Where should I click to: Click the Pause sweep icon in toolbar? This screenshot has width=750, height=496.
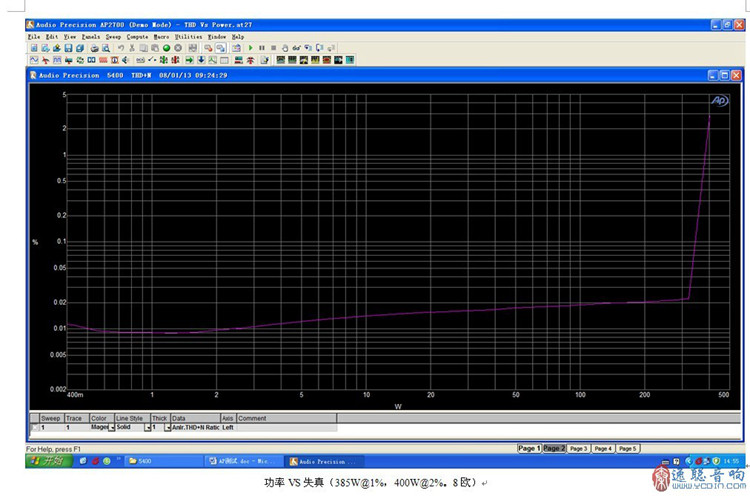(262, 47)
